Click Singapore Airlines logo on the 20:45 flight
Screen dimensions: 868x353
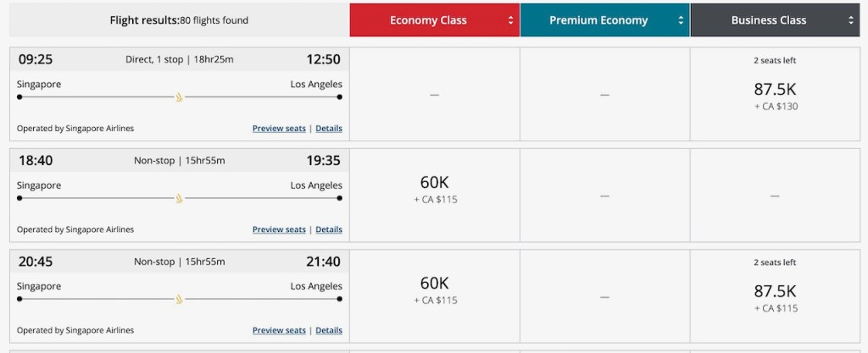coord(179,299)
